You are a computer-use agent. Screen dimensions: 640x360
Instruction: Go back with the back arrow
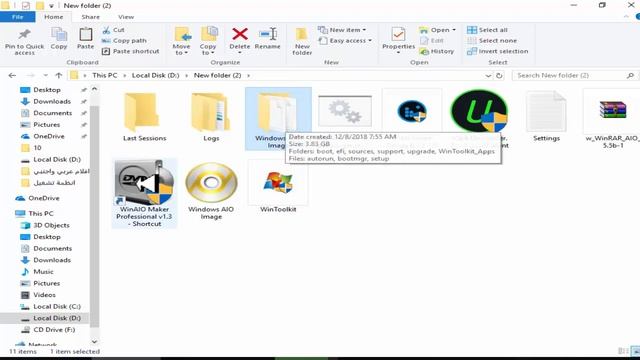[12, 76]
